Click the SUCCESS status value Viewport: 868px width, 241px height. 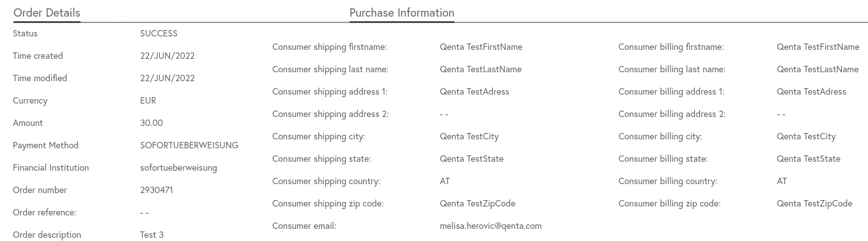coord(159,33)
